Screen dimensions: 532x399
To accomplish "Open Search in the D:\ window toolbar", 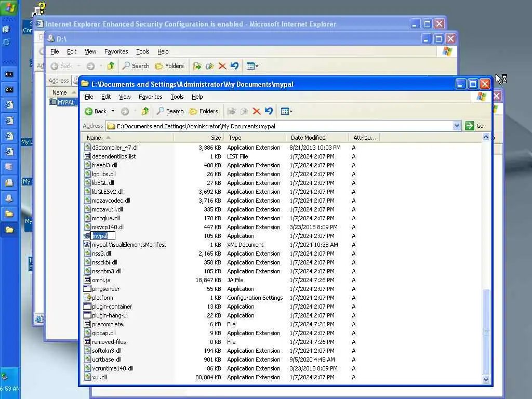I will pyautogui.click(x=136, y=66).
